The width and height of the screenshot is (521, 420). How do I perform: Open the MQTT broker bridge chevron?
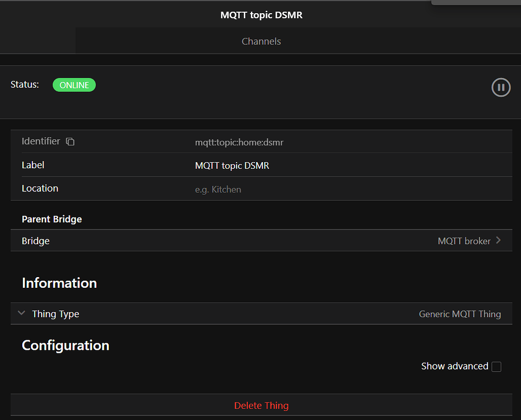pyautogui.click(x=498, y=241)
